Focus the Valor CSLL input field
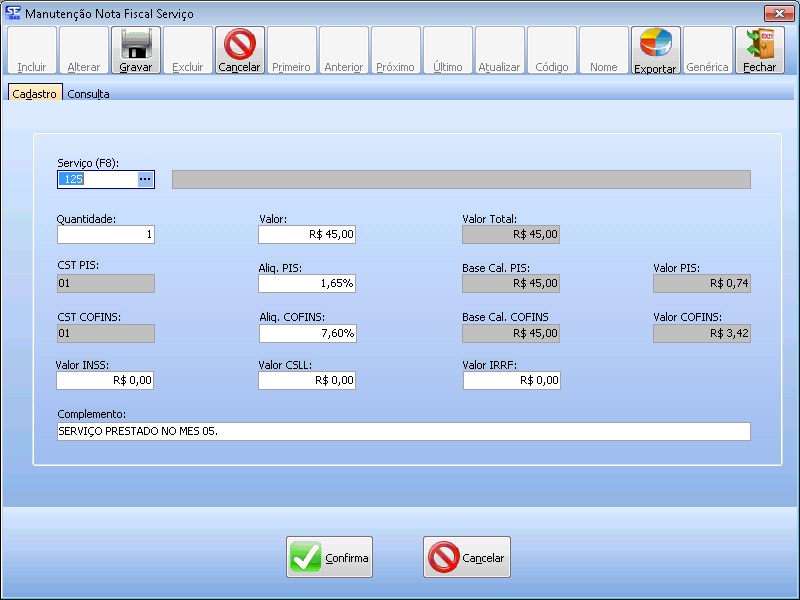Viewport: 800px width, 600px height. tap(307, 380)
